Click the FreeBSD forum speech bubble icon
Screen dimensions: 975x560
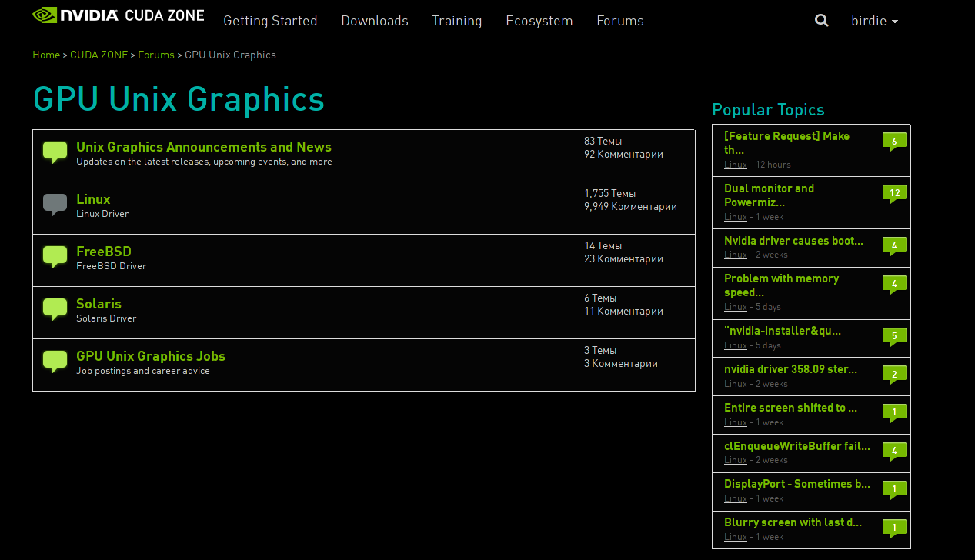[x=55, y=258]
